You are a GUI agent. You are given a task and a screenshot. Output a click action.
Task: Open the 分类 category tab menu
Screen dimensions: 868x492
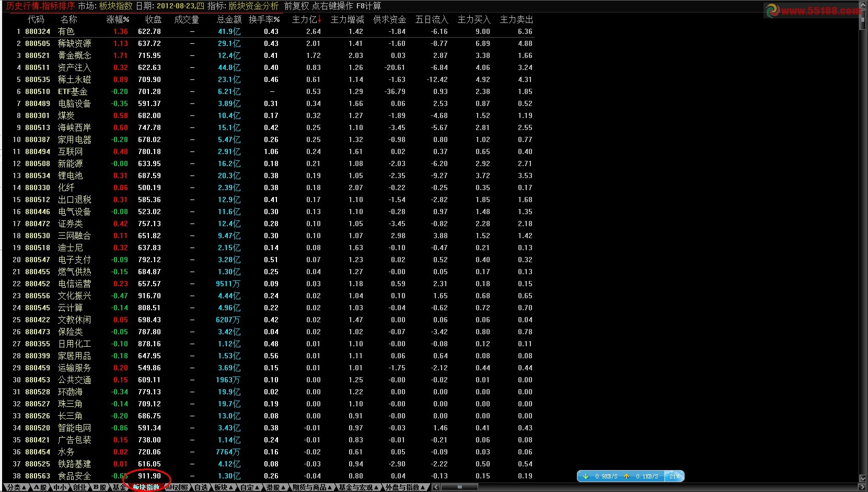(x=16, y=487)
